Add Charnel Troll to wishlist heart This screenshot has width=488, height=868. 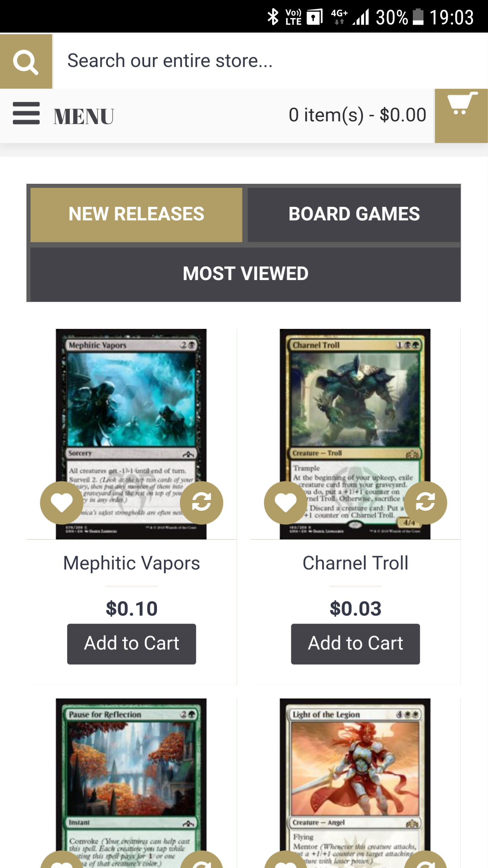pyautogui.click(x=286, y=502)
